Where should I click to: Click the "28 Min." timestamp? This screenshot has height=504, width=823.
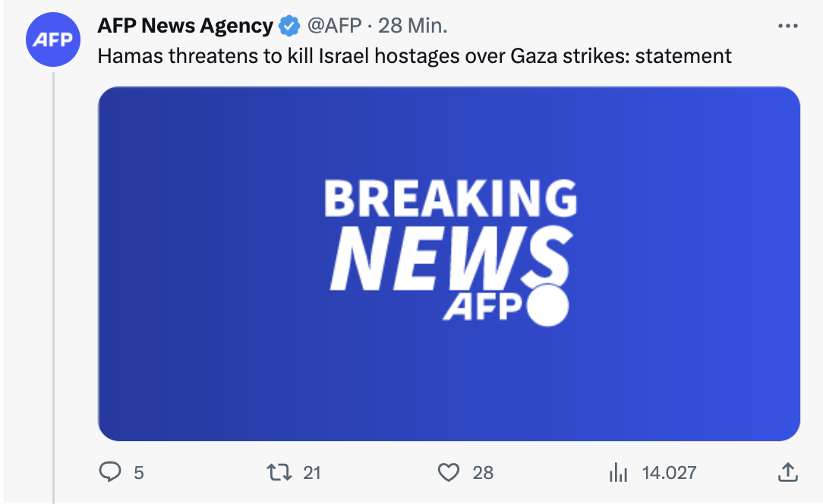point(413,26)
